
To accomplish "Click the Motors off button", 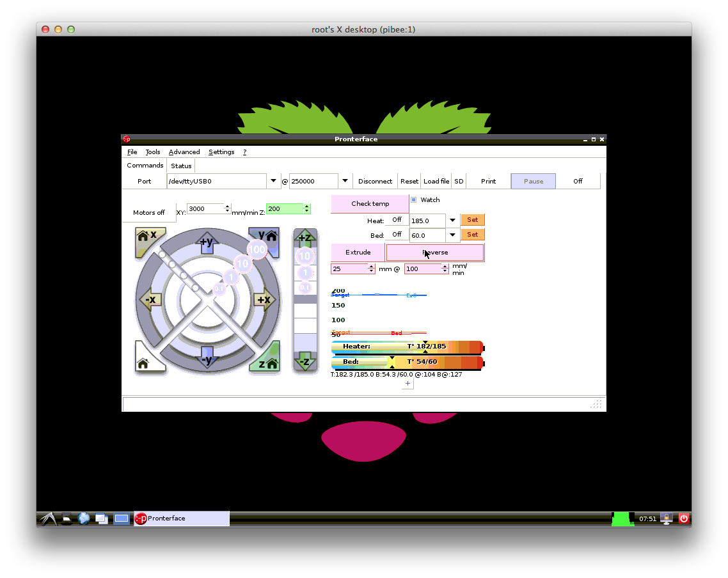I will 149,212.
